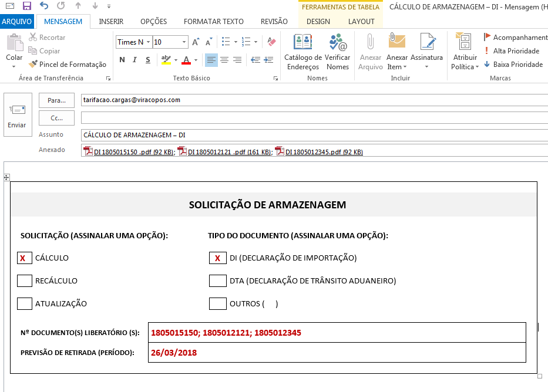The height and width of the screenshot is (392, 548).
Task: Switch to the REVISÃO tab
Action: coord(274,21)
